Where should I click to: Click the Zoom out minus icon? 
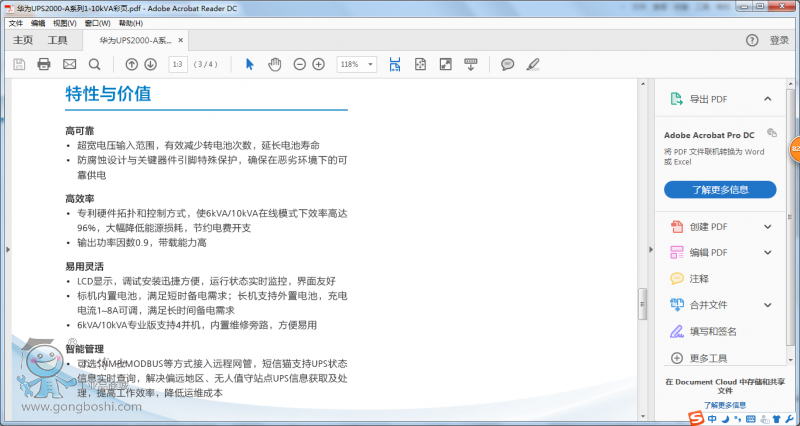pyautogui.click(x=299, y=64)
